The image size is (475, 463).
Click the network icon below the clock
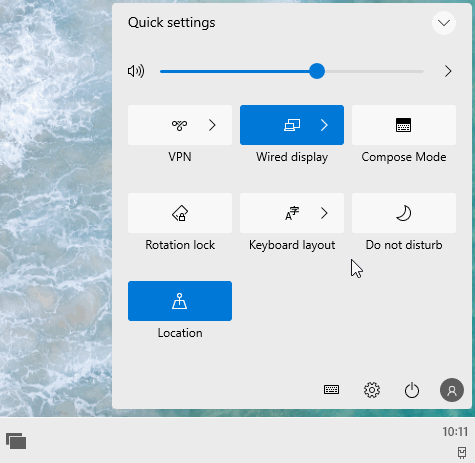(462, 452)
